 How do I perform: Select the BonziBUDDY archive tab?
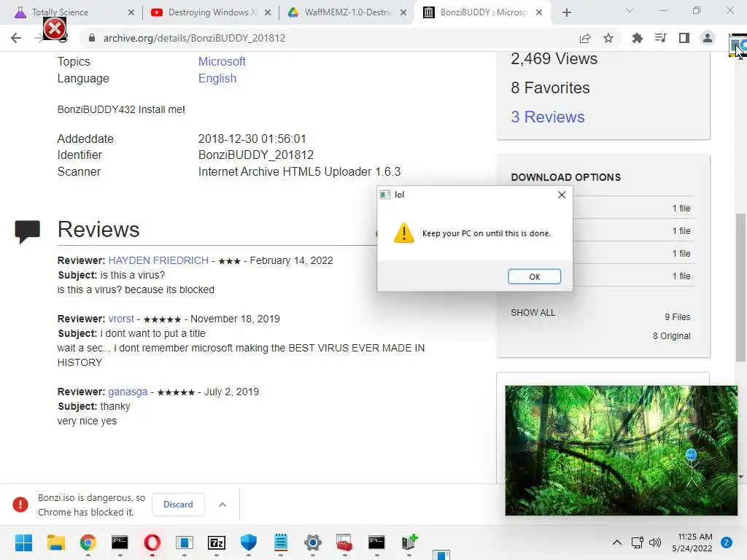coord(484,12)
